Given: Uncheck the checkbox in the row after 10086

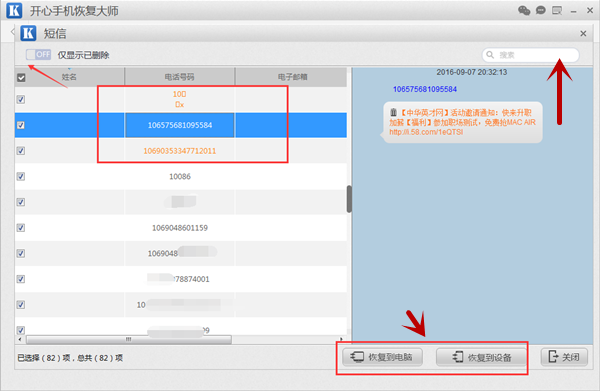Looking at the screenshot, I should (x=21, y=202).
